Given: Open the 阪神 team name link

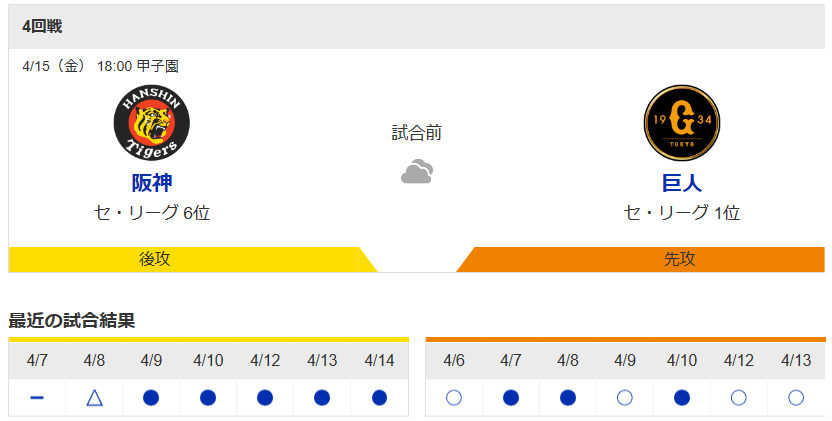Looking at the screenshot, I should click(152, 183).
